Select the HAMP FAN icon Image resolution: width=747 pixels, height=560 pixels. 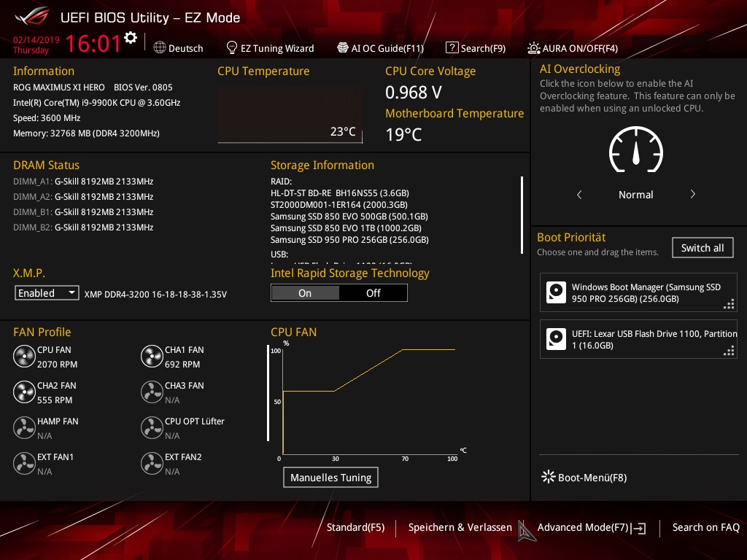[24, 428]
